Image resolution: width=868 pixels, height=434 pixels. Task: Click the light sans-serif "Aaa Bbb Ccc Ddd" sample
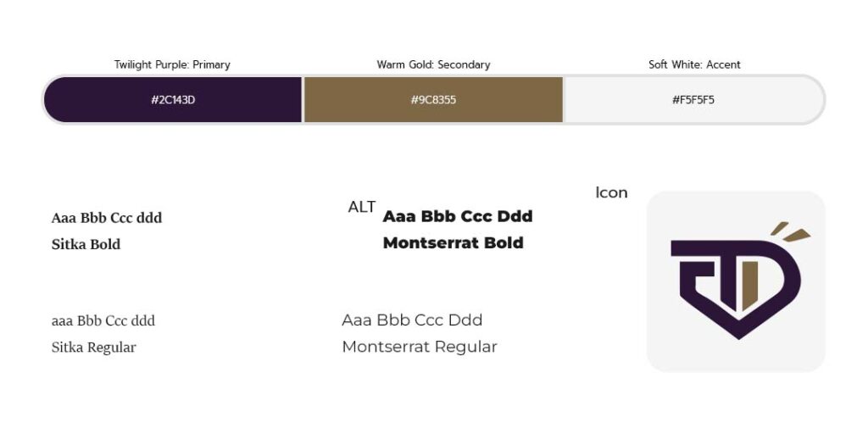click(412, 320)
